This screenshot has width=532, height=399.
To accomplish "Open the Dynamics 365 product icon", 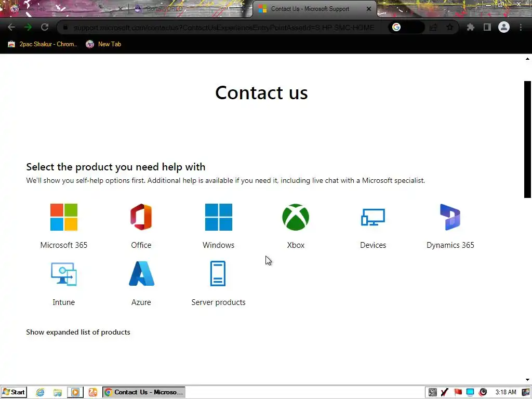I will click(x=450, y=217).
